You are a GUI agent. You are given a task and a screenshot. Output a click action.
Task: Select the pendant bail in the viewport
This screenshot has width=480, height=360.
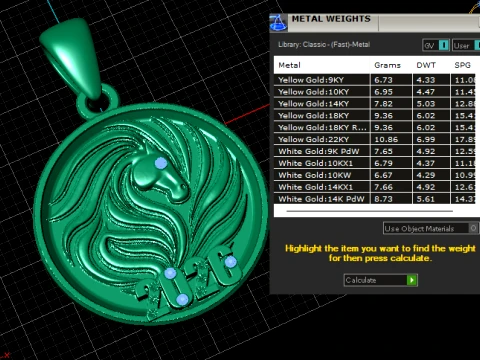tap(71, 58)
